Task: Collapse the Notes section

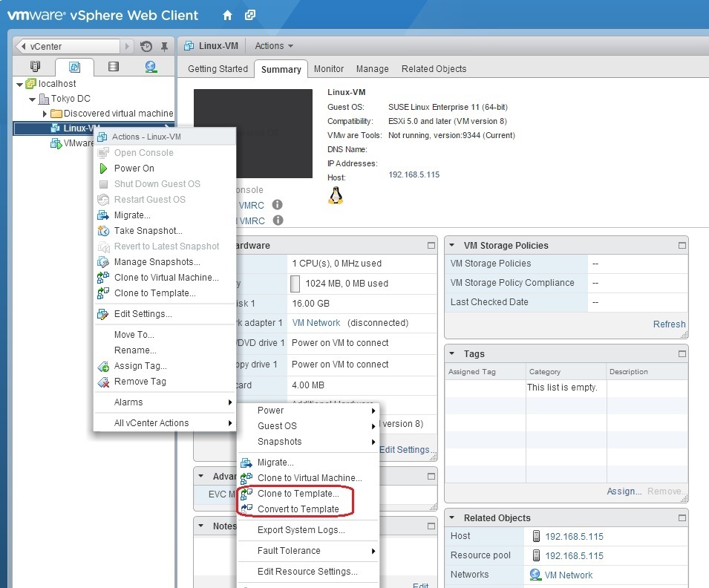Action: click(200, 526)
